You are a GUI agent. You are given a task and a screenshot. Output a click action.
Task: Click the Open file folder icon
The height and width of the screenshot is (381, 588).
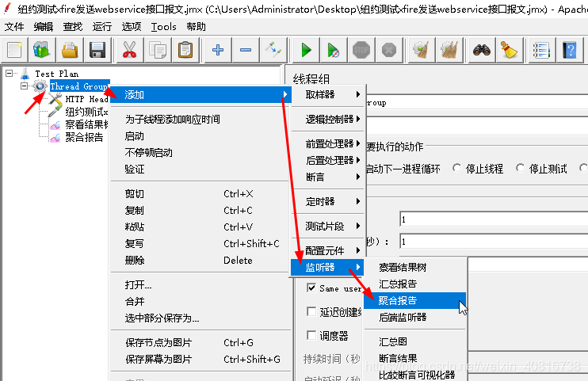pos(70,50)
